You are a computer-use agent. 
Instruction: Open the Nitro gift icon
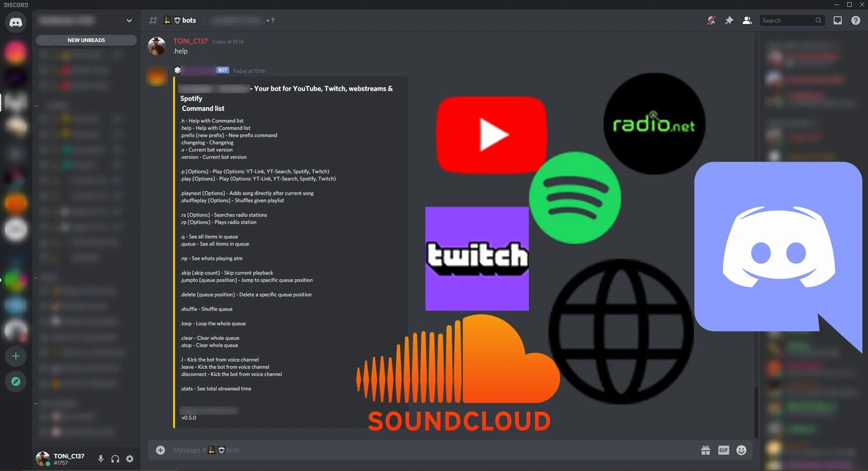(706, 450)
